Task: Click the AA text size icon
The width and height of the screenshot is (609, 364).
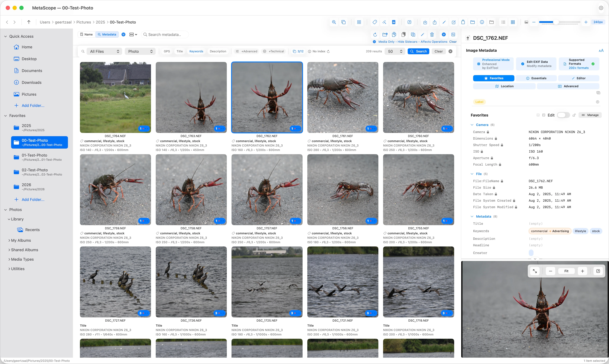Action: (601, 51)
